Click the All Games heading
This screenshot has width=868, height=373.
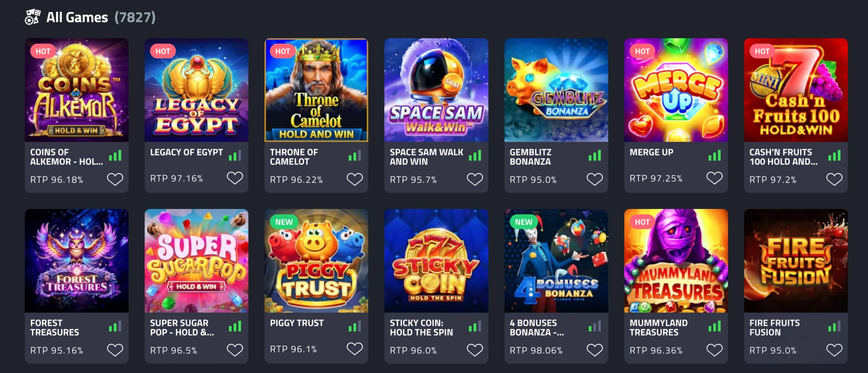[x=77, y=17]
